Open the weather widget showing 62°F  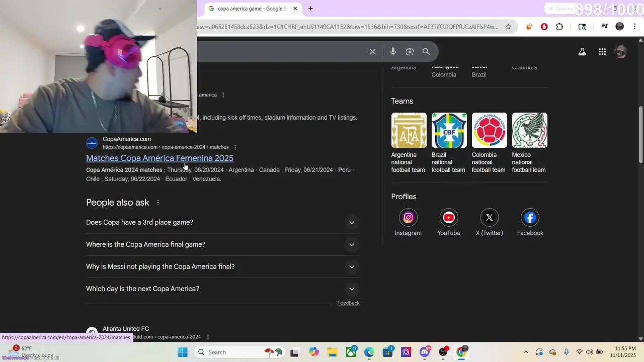pyautogui.click(x=30, y=352)
